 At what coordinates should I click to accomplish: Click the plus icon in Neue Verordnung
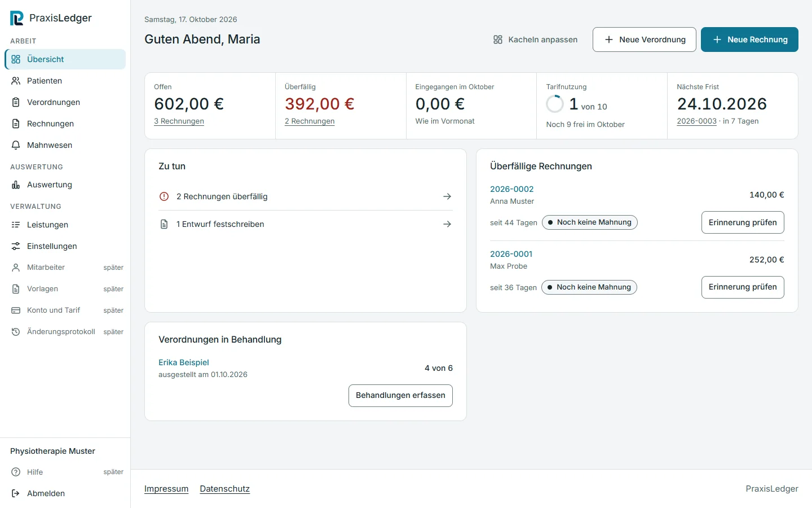pos(609,40)
